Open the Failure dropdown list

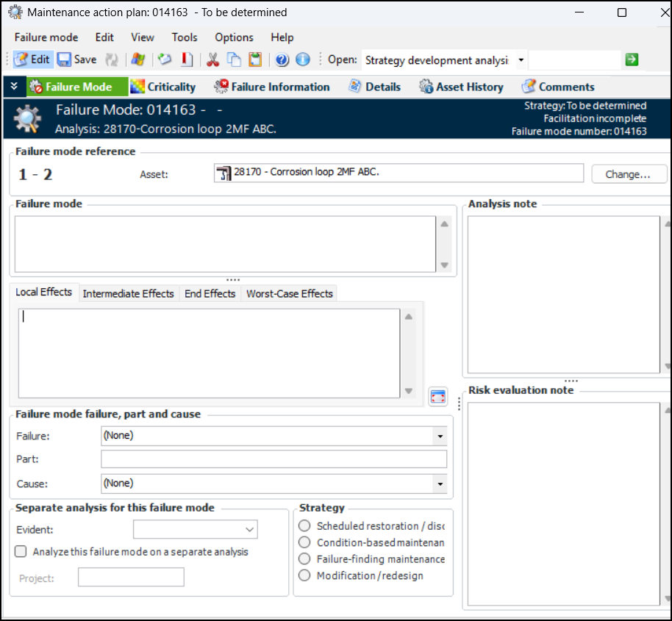click(440, 436)
